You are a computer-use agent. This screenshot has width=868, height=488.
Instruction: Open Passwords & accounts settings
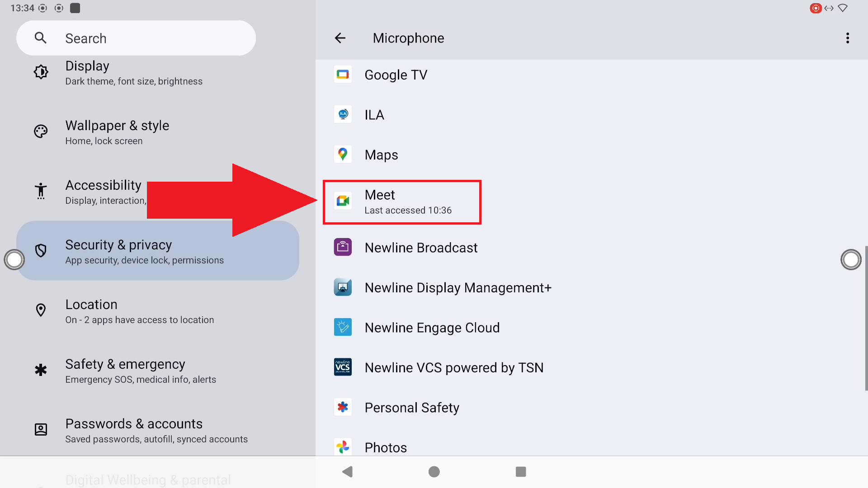pos(156,431)
